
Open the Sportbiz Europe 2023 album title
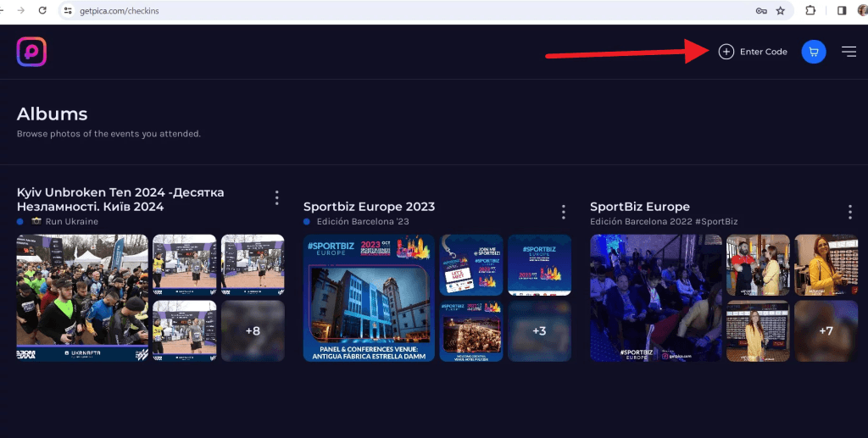369,207
